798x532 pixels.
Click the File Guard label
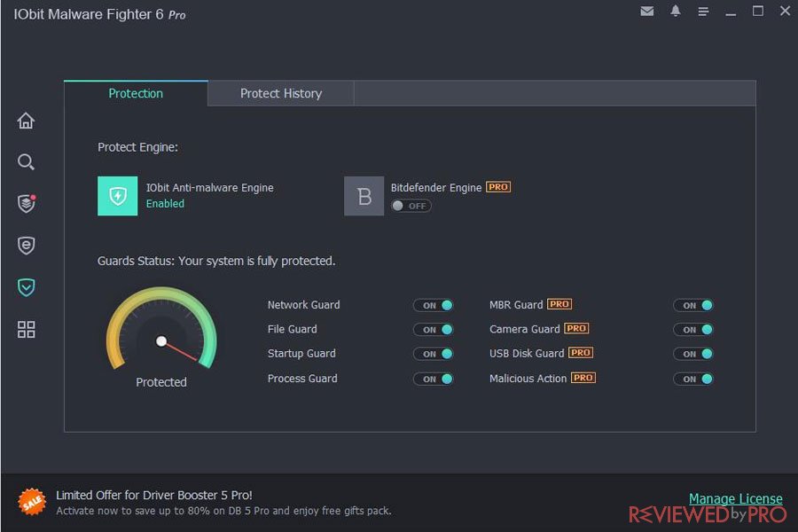coord(292,329)
